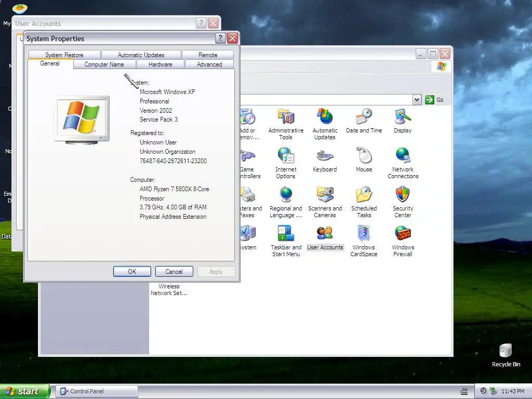532x399 pixels.
Task: Switch to Advanced tab
Action: coord(209,64)
